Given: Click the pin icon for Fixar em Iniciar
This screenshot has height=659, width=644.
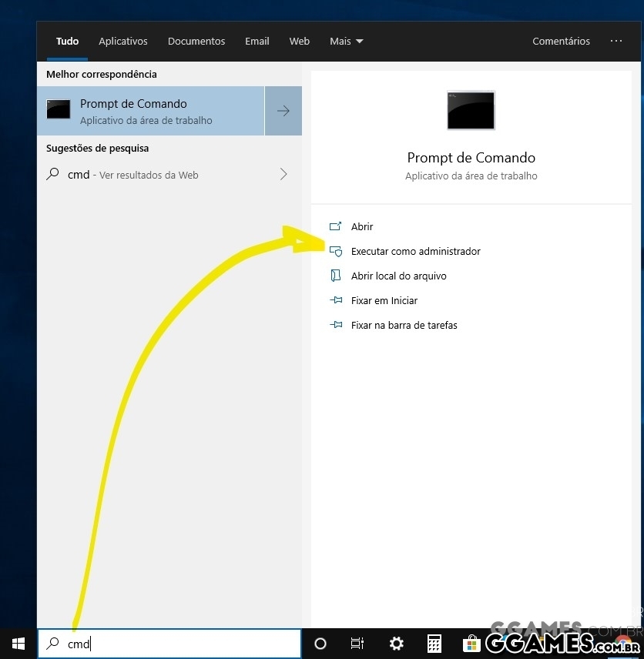Looking at the screenshot, I should 337,300.
